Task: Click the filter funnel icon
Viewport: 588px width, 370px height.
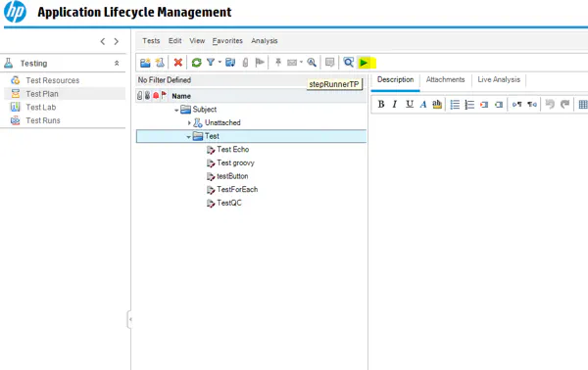Action: pyautogui.click(x=211, y=63)
